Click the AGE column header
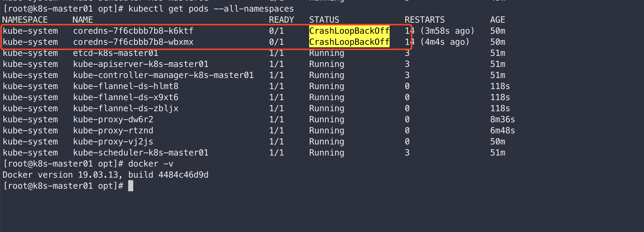The width and height of the screenshot is (644, 232). tap(497, 20)
